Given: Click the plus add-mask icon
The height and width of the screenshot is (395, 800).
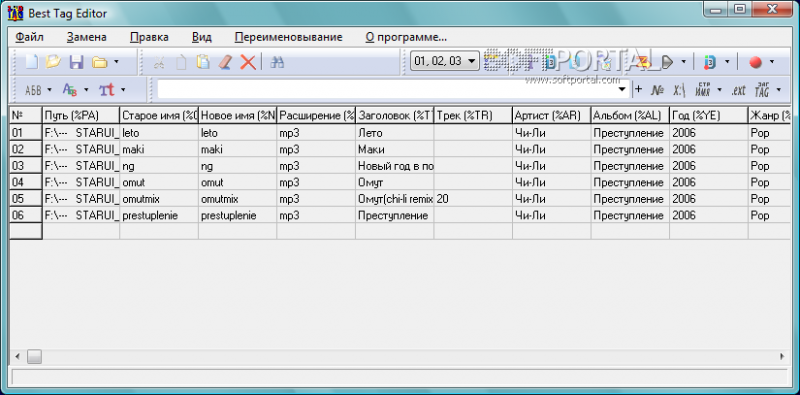Looking at the screenshot, I should click(638, 90).
